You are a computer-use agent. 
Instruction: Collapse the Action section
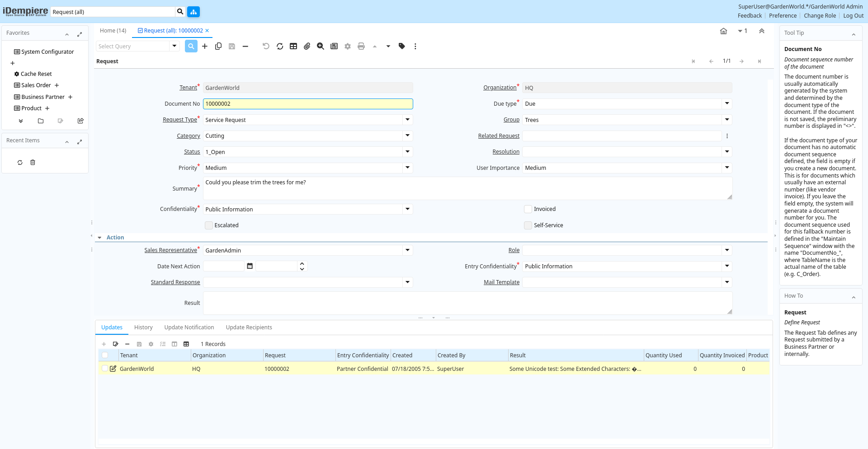click(100, 238)
